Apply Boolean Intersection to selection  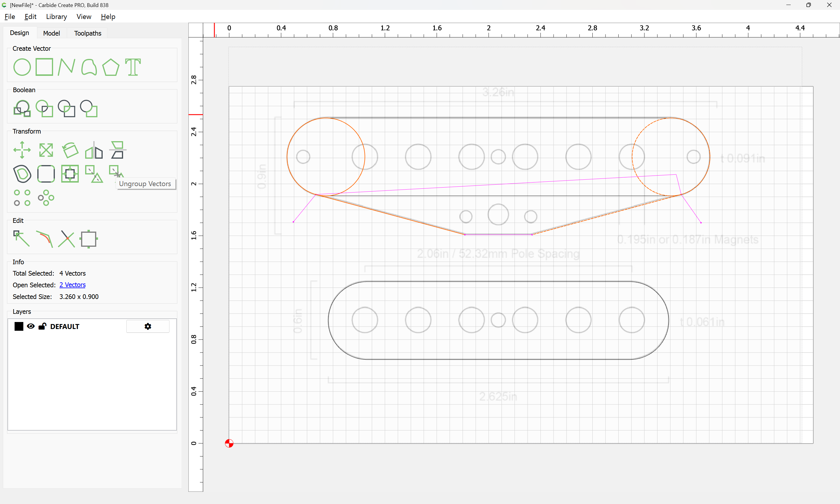tap(44, 109)
